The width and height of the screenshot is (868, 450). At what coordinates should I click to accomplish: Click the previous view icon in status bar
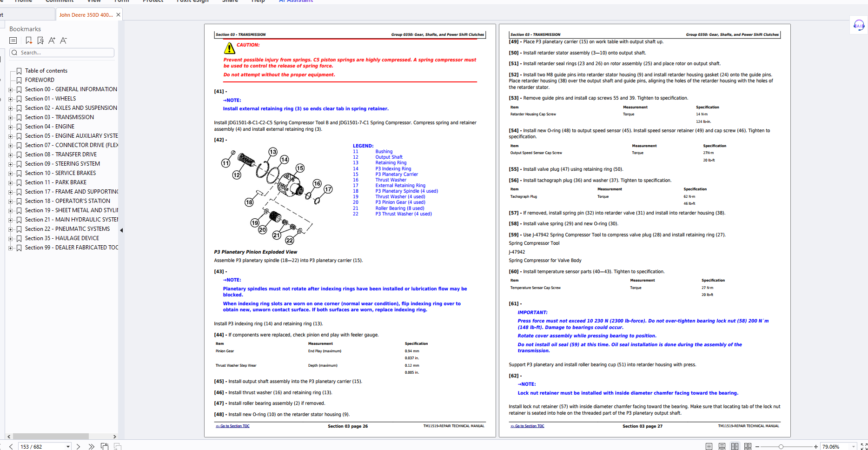point(105,446)
